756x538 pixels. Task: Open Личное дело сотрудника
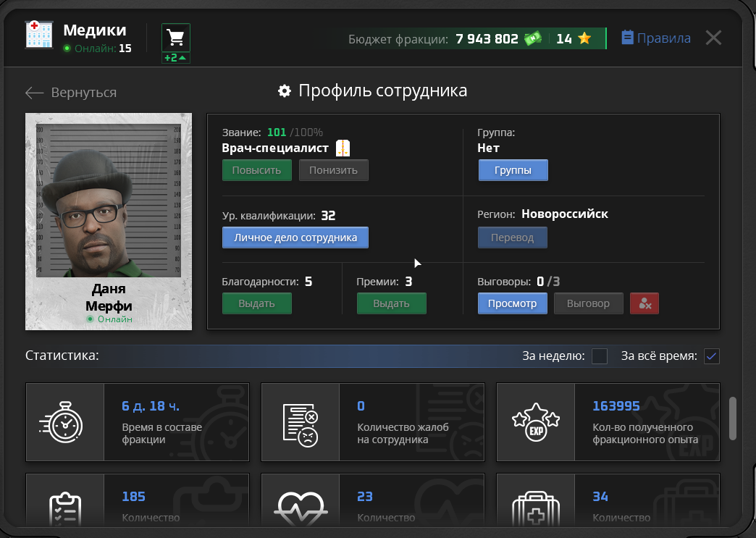[295, 238]
